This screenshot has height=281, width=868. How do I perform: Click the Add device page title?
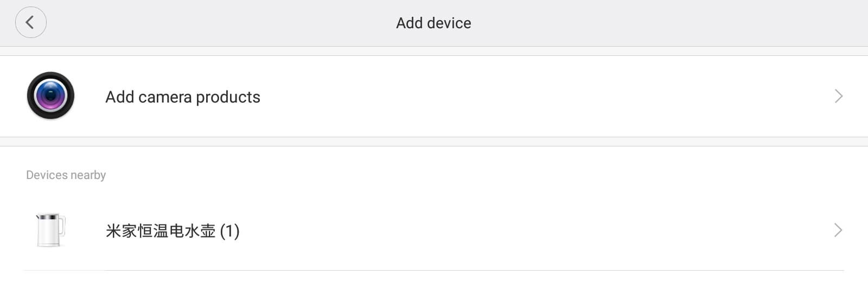coord(433,23)
